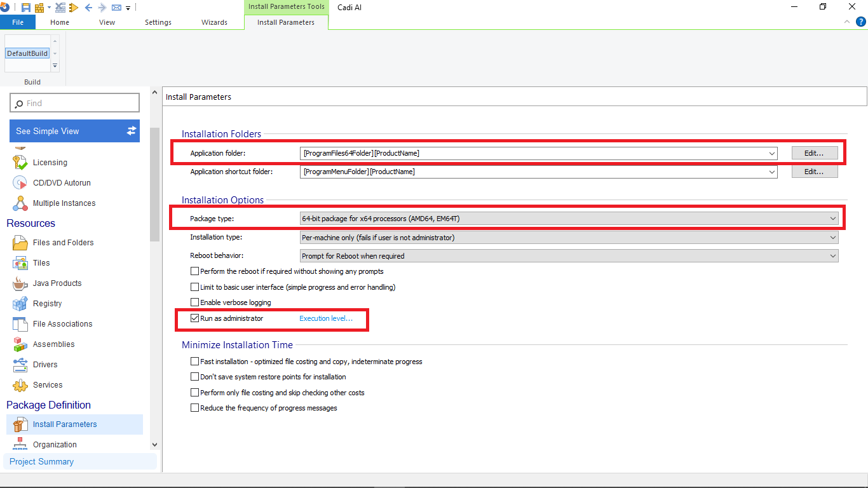This screenshot has width=868, height=488.
Task: Open the Organization page icon
Action: click(x=20, y=444)
